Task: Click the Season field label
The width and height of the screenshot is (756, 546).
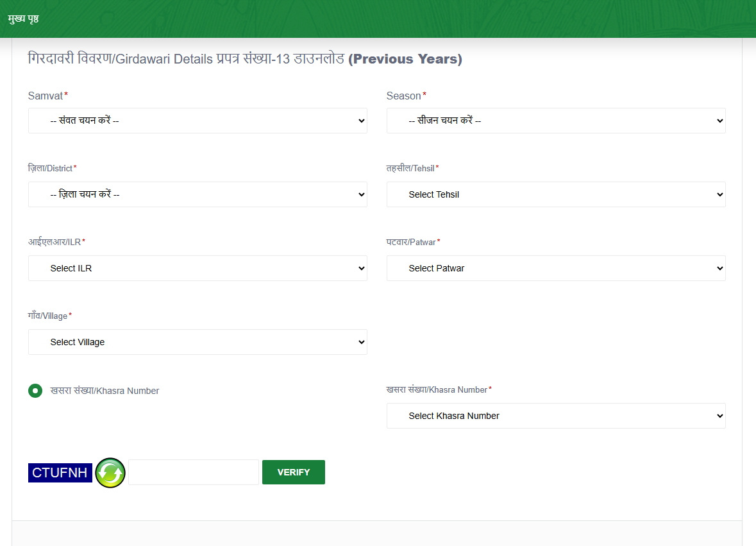Action: click(403, 96)
